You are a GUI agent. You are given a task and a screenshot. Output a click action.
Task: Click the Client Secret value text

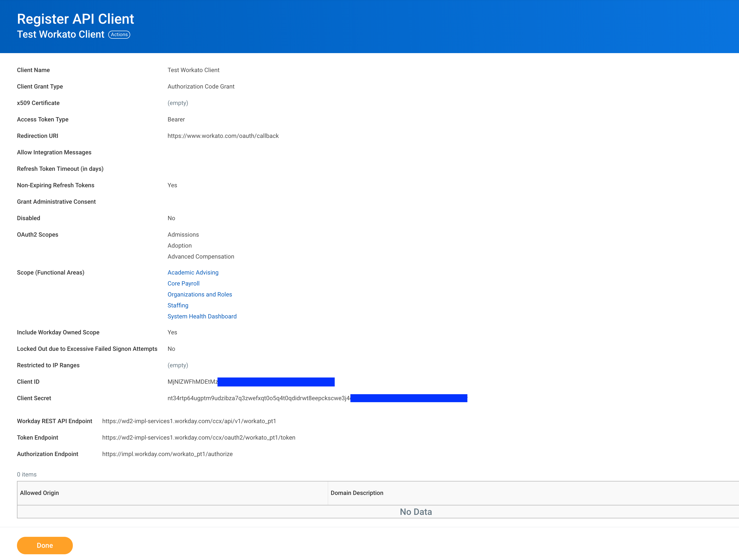coord(259,398)
